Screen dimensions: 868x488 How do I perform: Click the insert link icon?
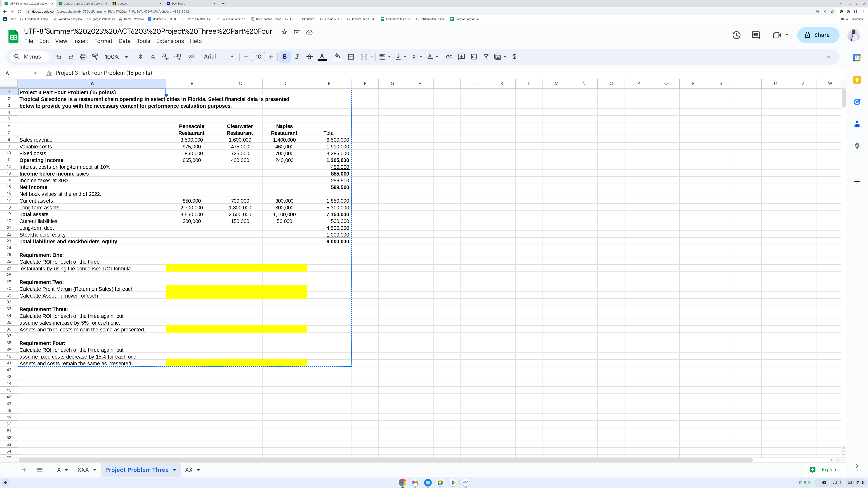(449, 57)
